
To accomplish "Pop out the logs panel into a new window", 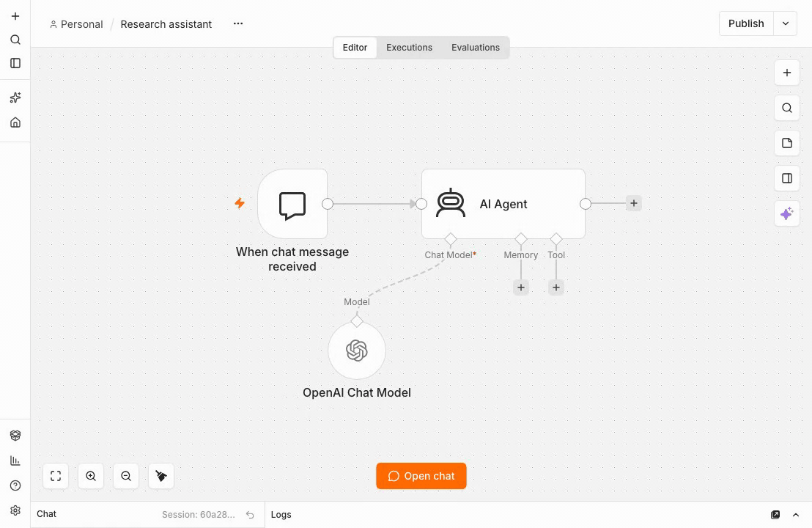I will pyautogui.click(x=775, y=515).
